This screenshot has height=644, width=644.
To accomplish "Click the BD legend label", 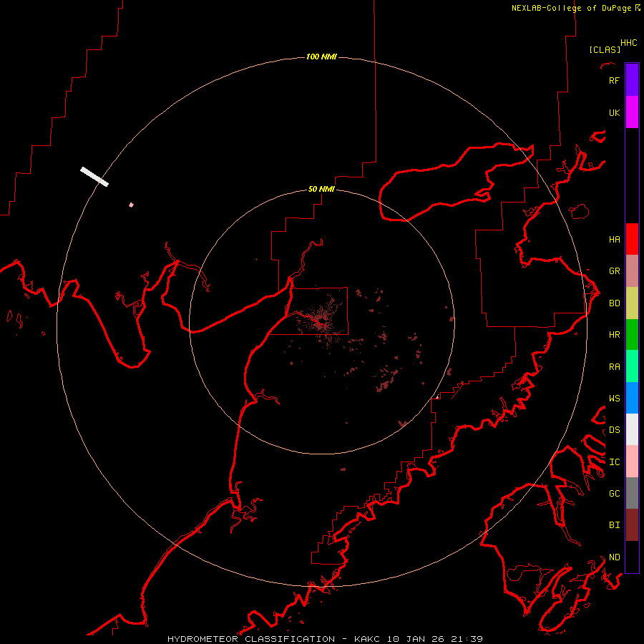I will tap(614, 303).
